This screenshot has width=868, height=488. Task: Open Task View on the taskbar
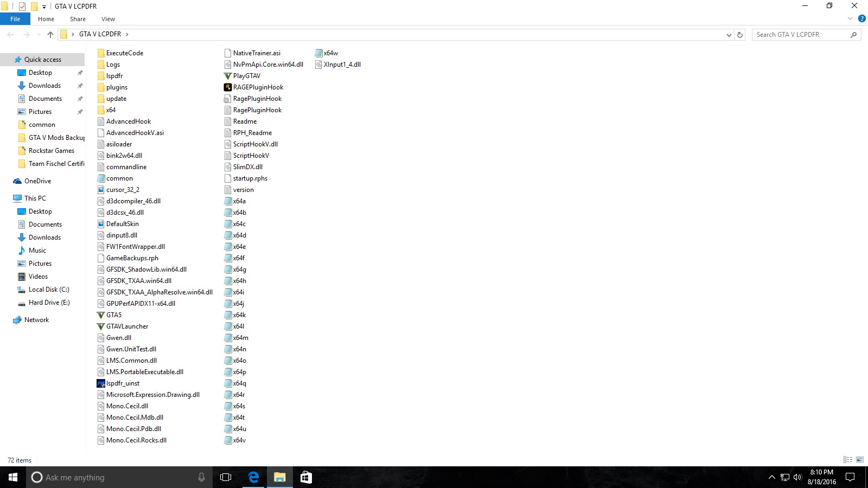click(226, 477)
